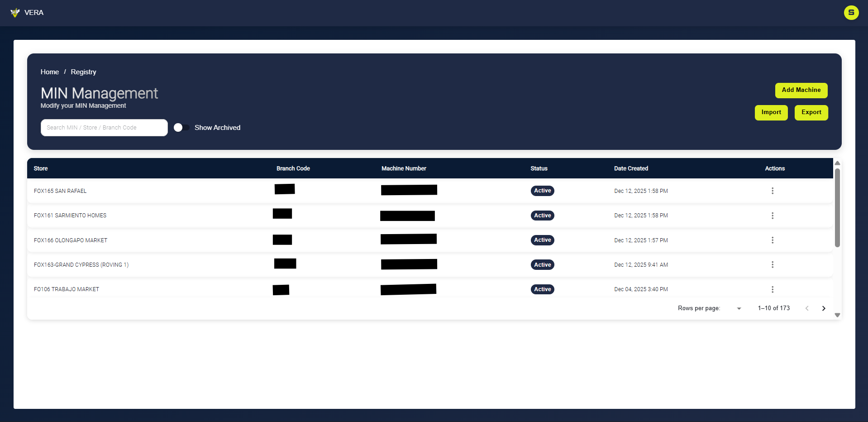
Task: Click the Import button
Action: [x=771, y=112]
